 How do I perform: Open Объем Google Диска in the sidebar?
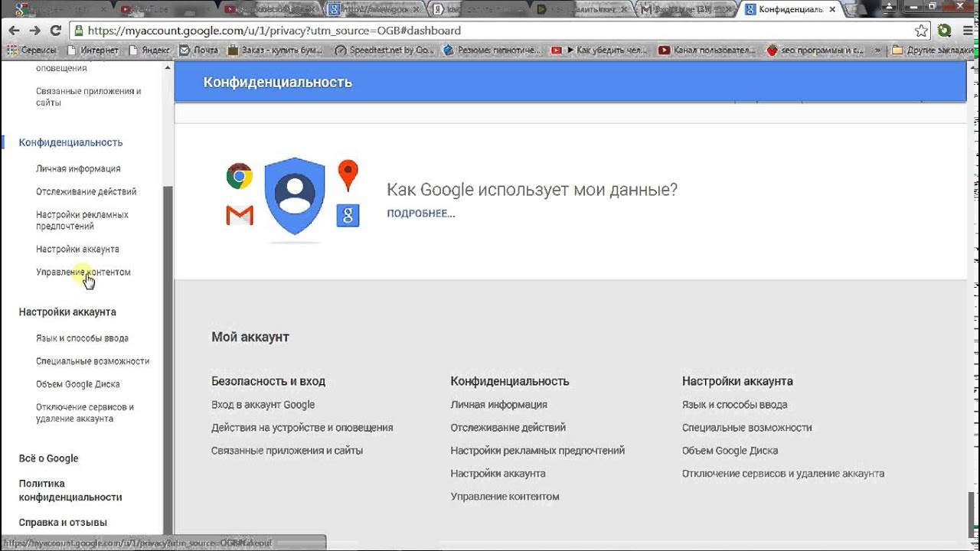[78, 383]
